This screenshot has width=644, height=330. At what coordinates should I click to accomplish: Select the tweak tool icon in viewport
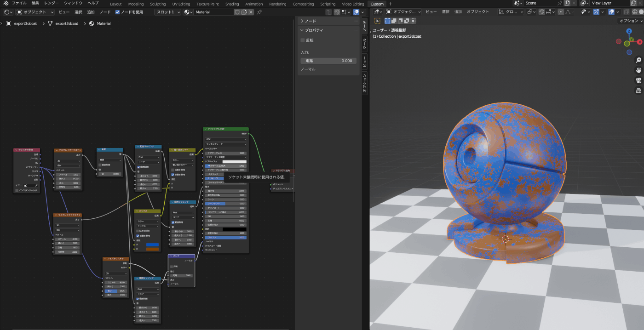click(x=377, y=21)
